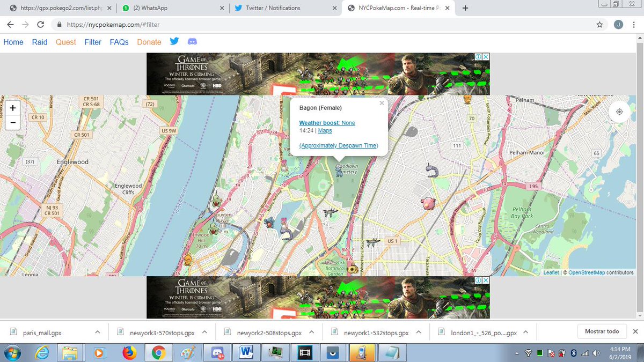Click the Chrome forward arrow
The image size is (644, 362).
[x=25, y=25]
